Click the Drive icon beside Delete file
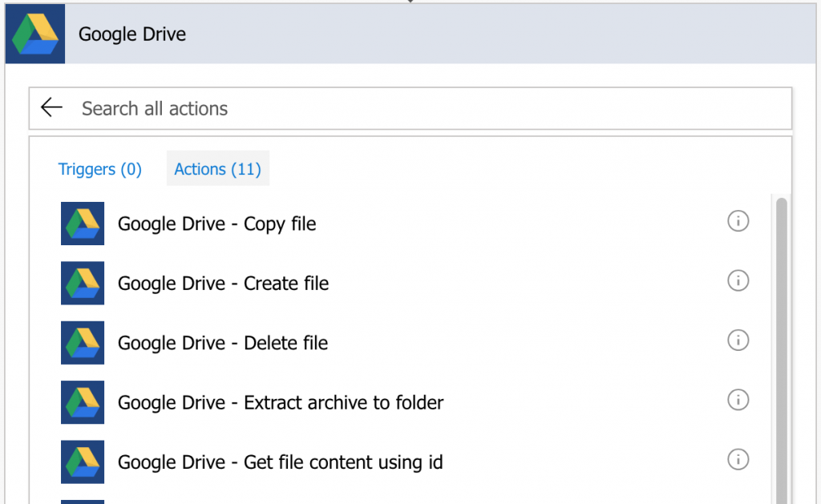 point(83,343)
